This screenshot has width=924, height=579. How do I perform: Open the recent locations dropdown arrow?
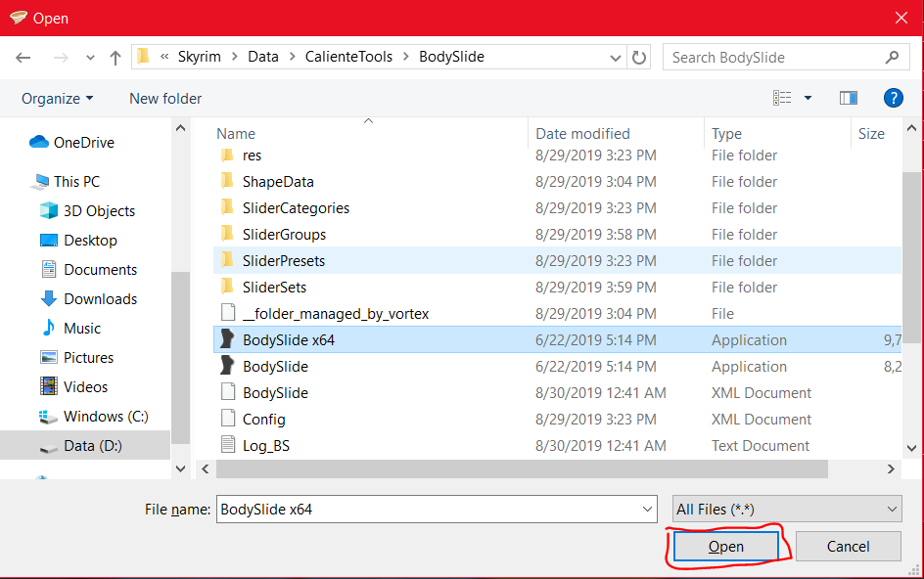(x=90, y=58)
